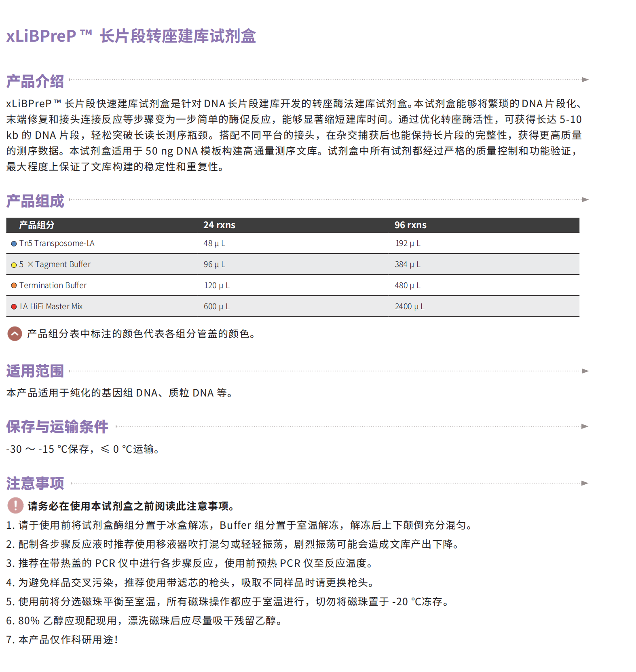Click note 4 about 带滤芯的枪头
The image size is (636, 672).
[x=190, y=583]
